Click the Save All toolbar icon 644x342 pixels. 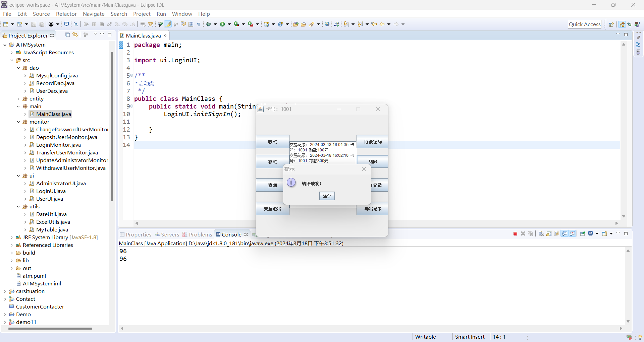point(41,24)
